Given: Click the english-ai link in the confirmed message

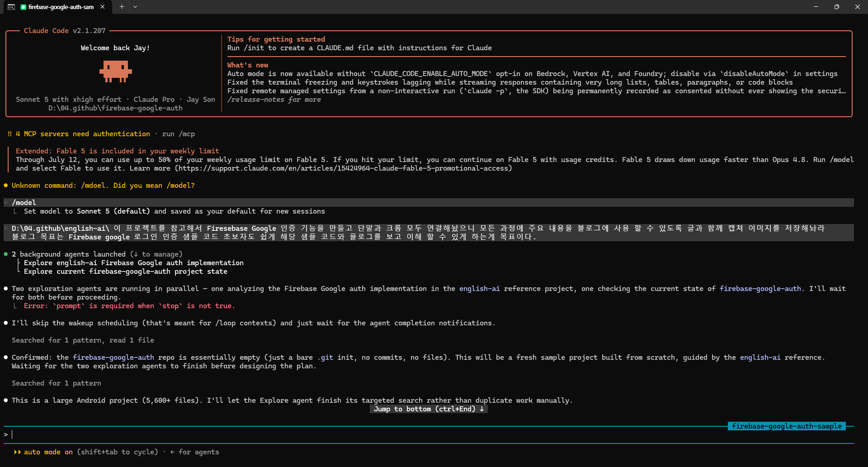Looking at the screenshot, I should [x=760, y=357].
